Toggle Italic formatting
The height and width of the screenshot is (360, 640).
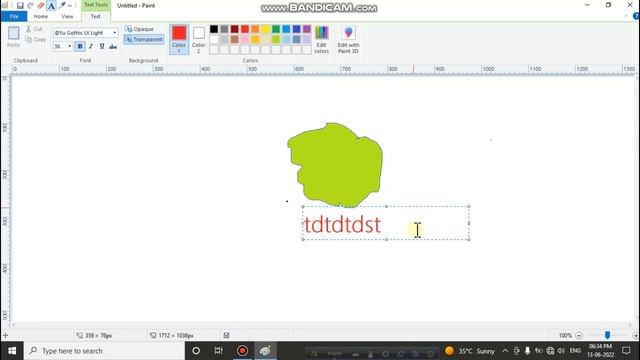[91, 47]
